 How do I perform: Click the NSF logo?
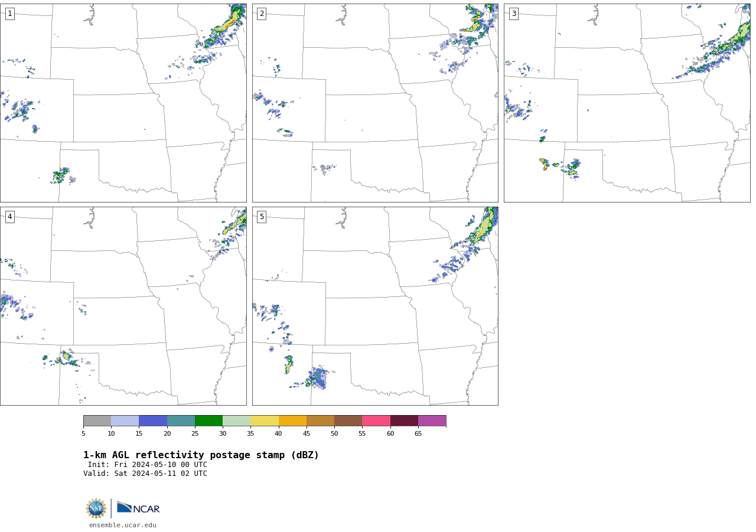tap(96, 508)
